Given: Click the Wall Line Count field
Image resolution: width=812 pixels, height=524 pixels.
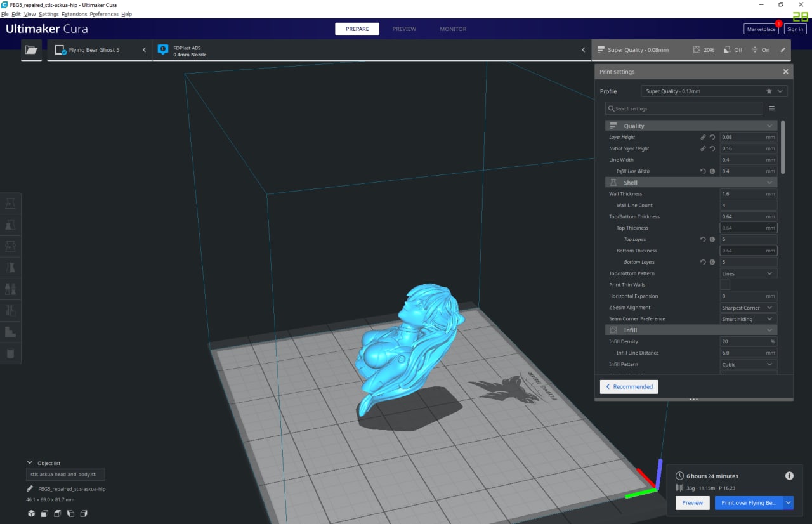Looking at the screenshot, I should click(749, 206).
